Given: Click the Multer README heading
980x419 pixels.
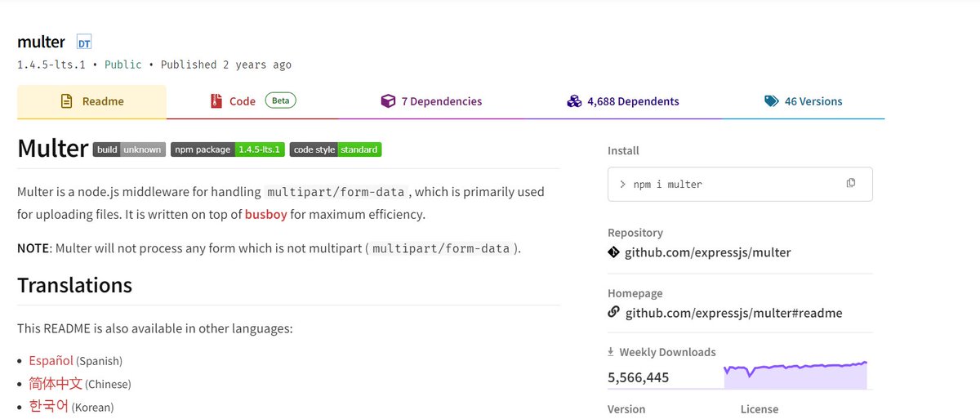Looking at the screenshot, I should [x=52, y=149].
